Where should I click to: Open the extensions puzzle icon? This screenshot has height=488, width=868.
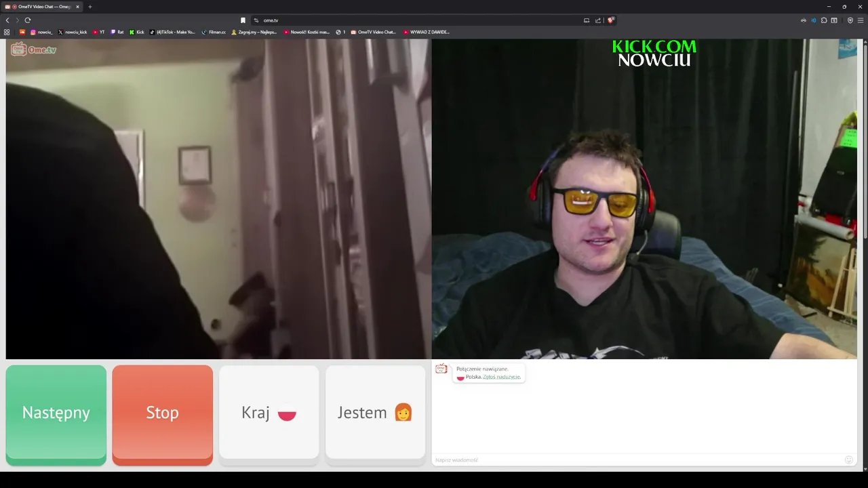(x=824, y=20)
